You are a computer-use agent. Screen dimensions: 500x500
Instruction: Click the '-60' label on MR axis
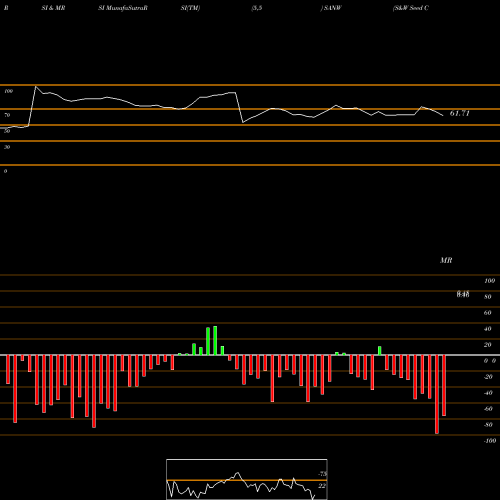[x=488, y=409]
